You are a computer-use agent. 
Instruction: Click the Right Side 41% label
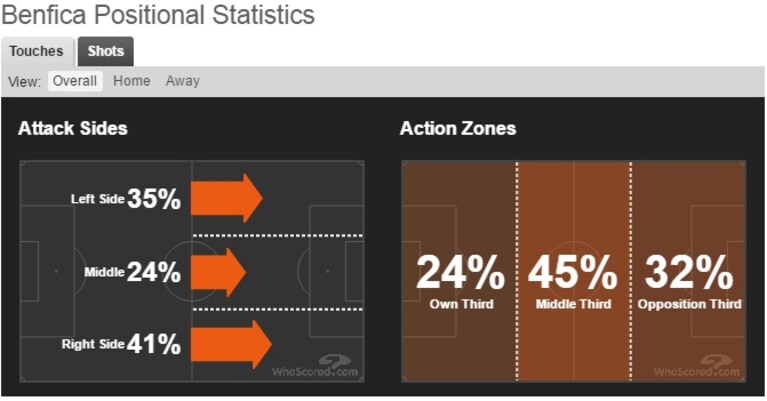[121, 344]
